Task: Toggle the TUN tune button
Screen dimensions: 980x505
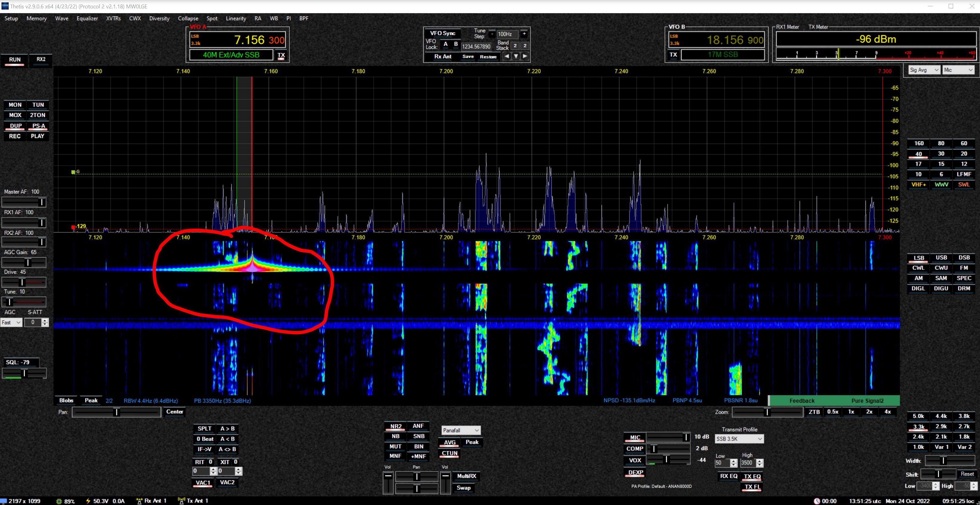Action: click(x=38, y=105)
